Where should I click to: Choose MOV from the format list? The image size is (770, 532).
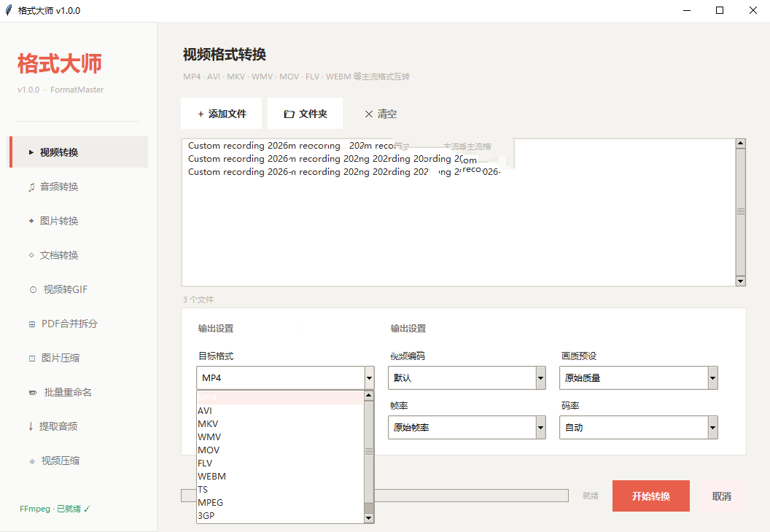pyautogui.click(x=280, y=450)
